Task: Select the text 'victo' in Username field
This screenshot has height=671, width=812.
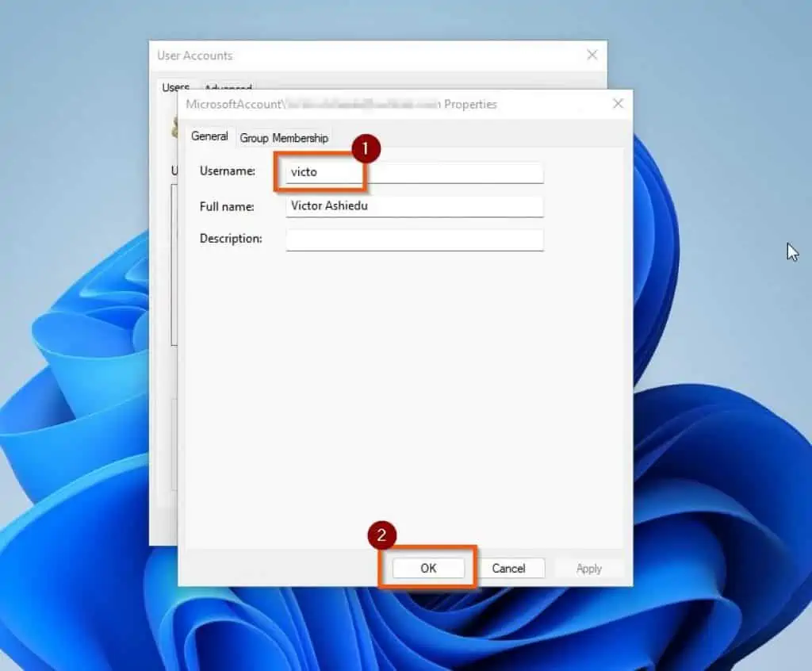Action: 307,172
